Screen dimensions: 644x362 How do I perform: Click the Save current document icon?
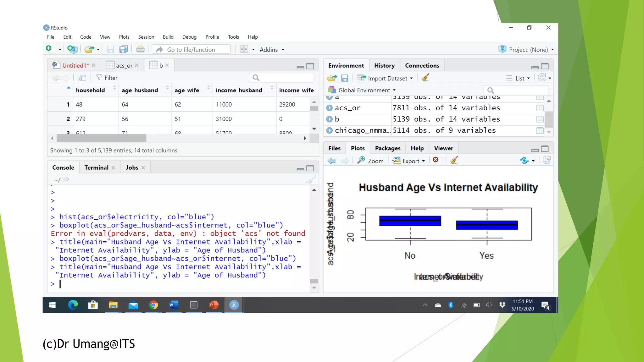(110, 49)
